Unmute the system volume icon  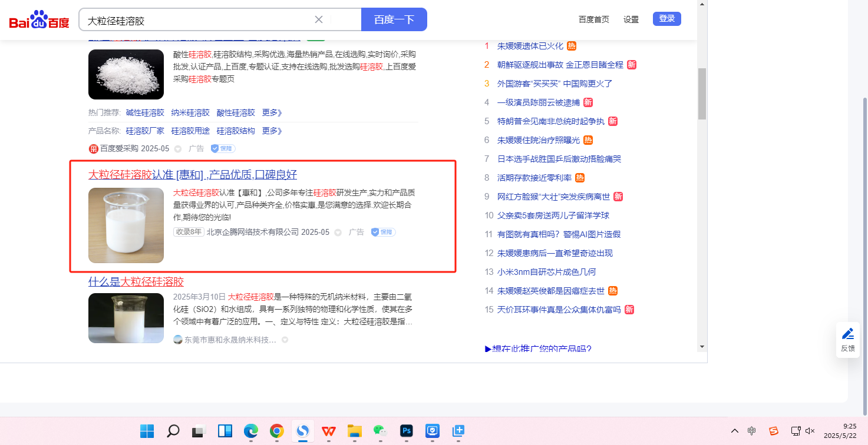click(x=810, y=431)
